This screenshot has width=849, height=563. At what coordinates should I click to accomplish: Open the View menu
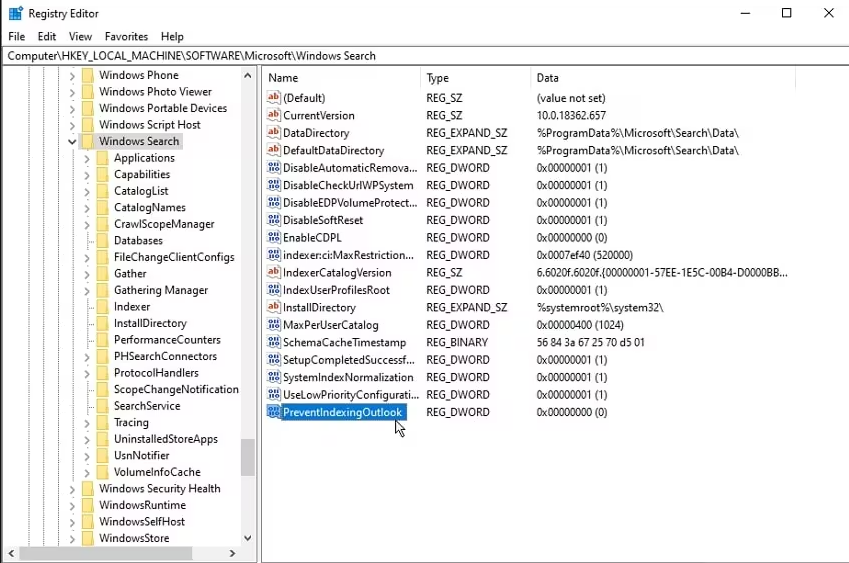80,36
